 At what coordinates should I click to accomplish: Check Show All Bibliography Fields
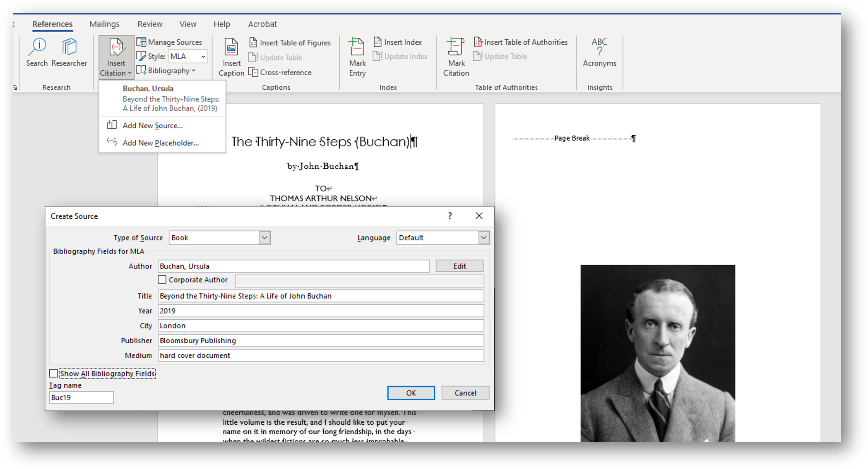point(54,373)
